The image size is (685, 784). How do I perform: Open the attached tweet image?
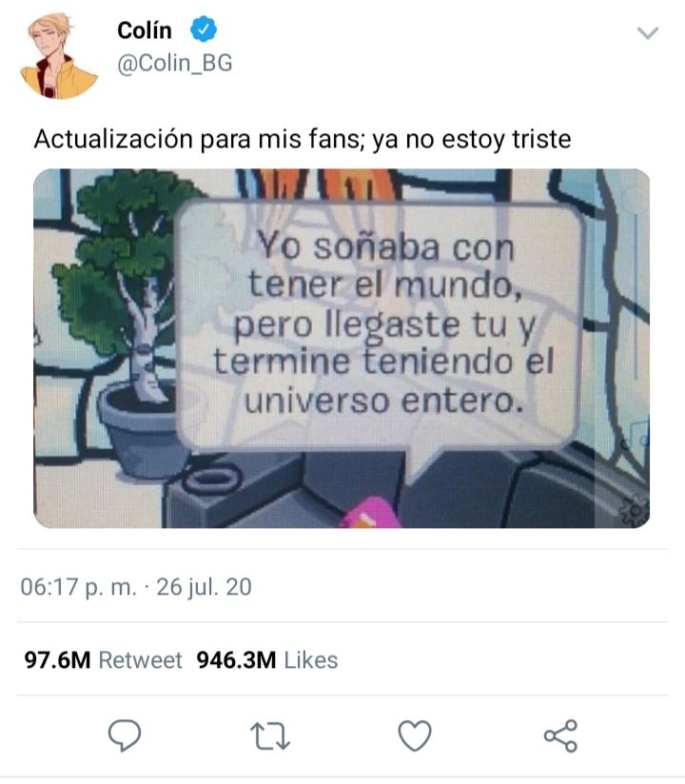point(342,348)
